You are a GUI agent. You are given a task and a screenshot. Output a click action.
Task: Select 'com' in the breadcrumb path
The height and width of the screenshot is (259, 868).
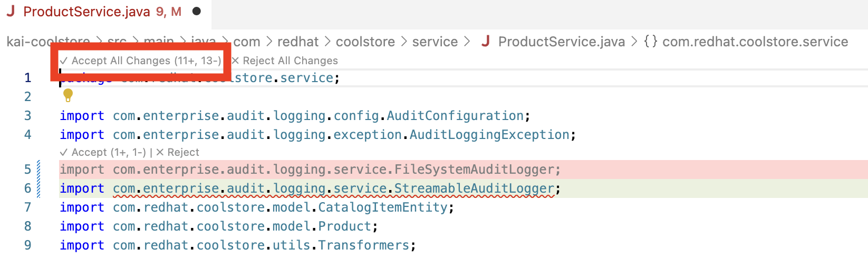(x=247, y=42)
